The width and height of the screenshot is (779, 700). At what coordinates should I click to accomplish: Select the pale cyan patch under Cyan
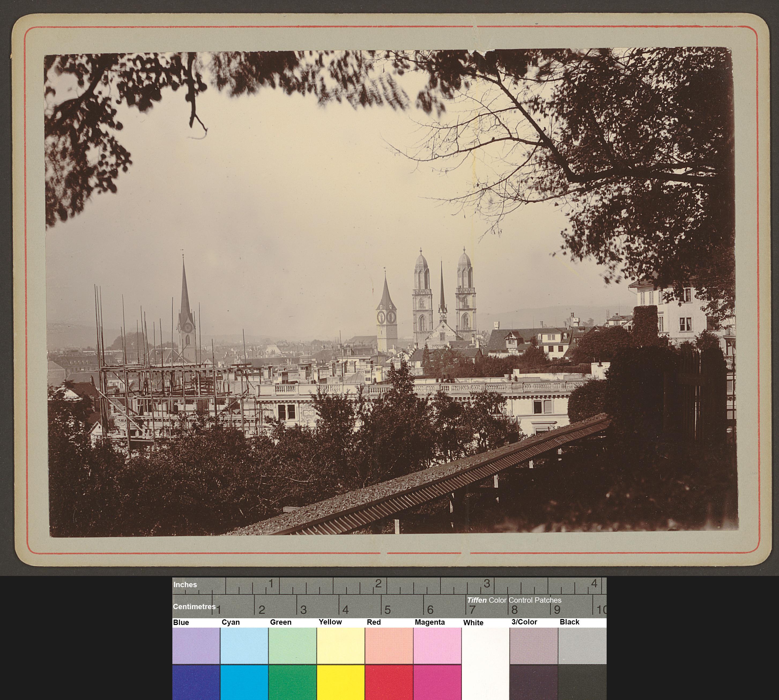pos(244,646)
